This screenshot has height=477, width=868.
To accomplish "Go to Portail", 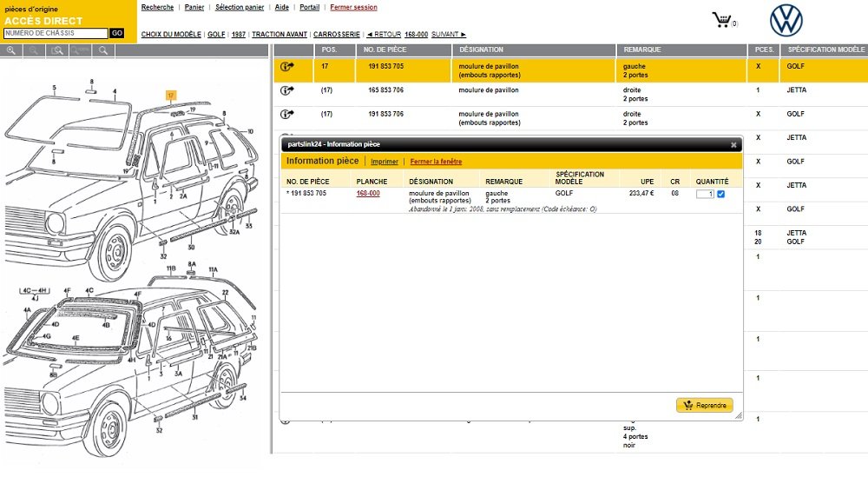I will (310, 7).
